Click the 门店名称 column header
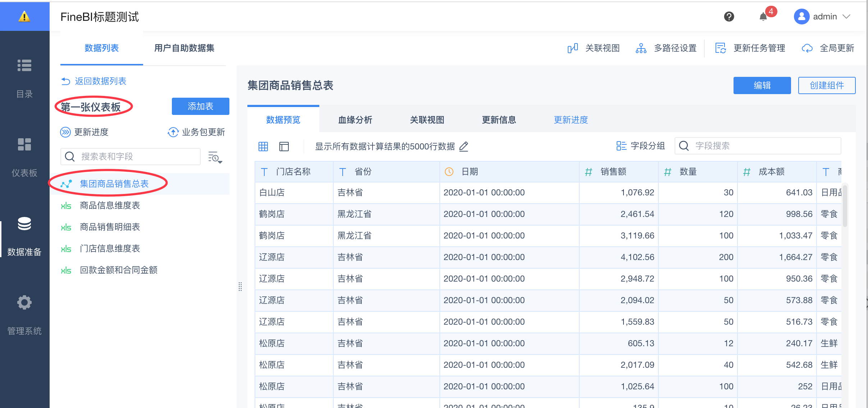This screenshot has height=408, width=868. pos(294,172)
